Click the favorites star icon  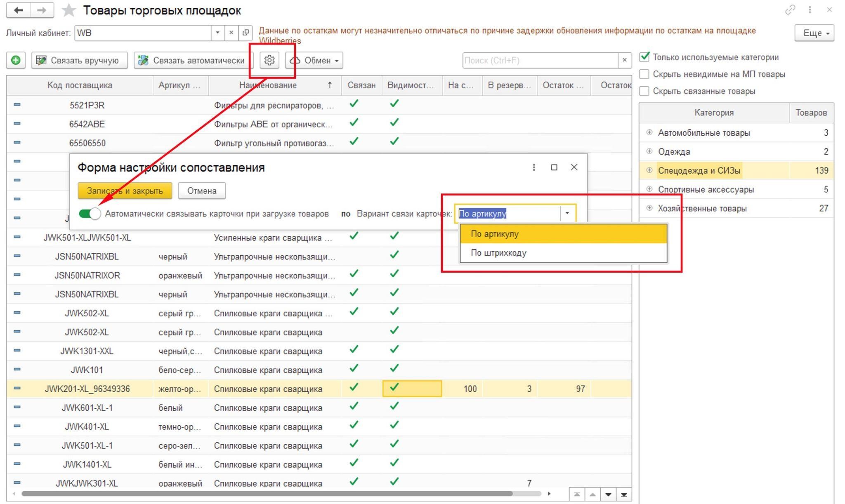point(68,10)
